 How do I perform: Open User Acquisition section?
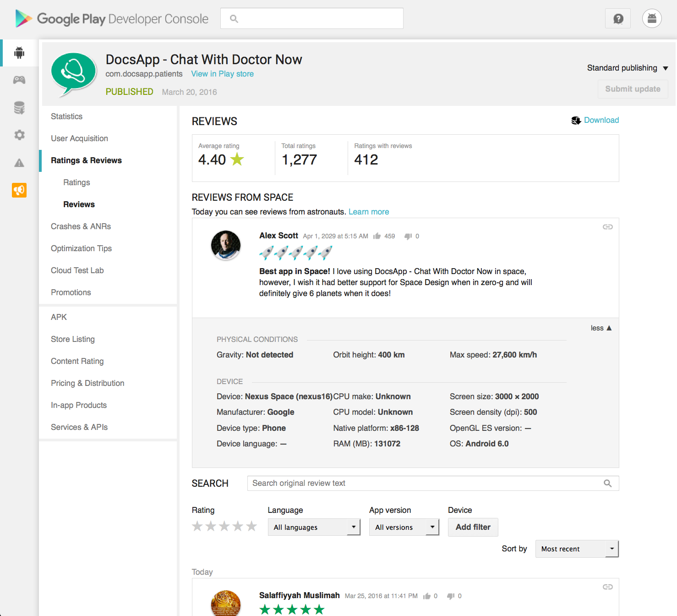point(79,138)
